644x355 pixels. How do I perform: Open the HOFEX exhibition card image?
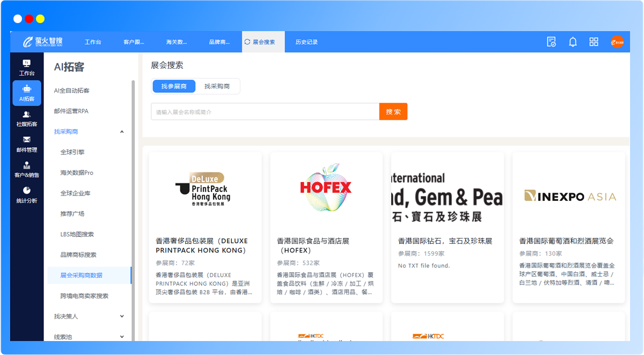tap(326, 187)
